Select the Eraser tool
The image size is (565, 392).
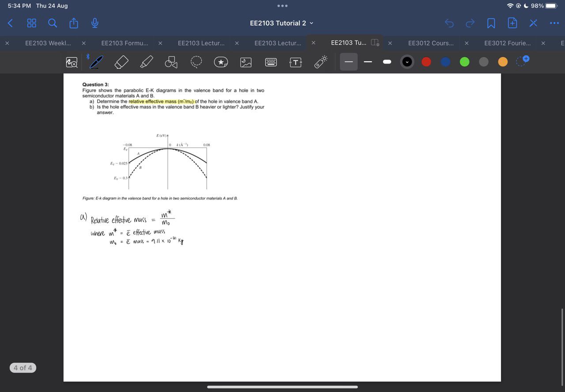121,62
